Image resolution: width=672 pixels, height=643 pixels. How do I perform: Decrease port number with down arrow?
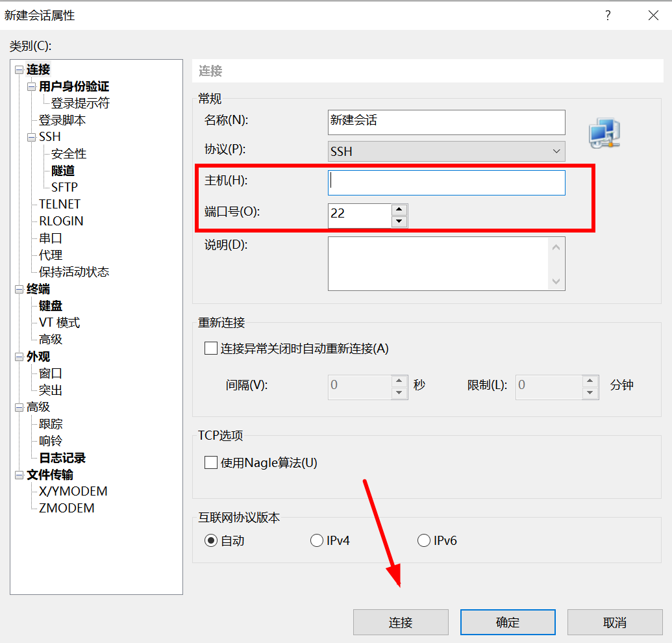[399, 222]
